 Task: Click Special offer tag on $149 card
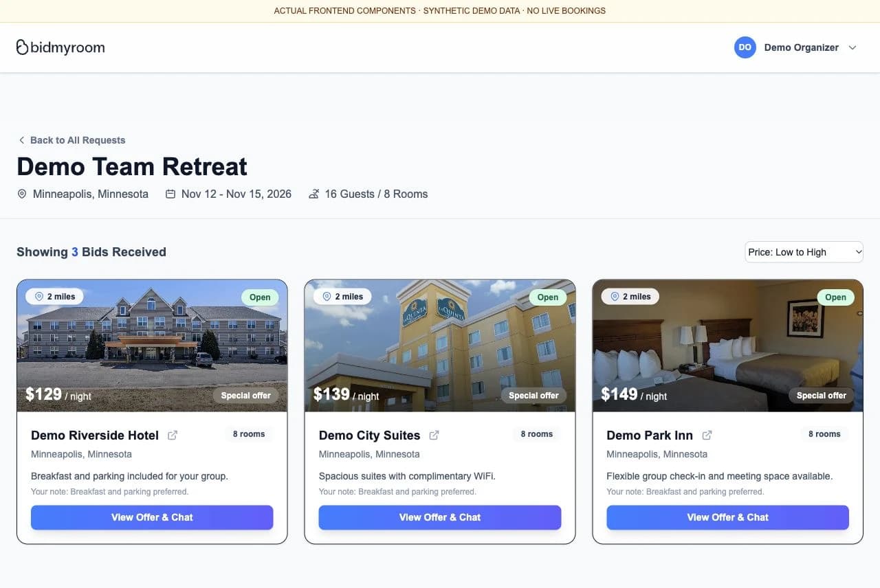click(x=822, y=396)
